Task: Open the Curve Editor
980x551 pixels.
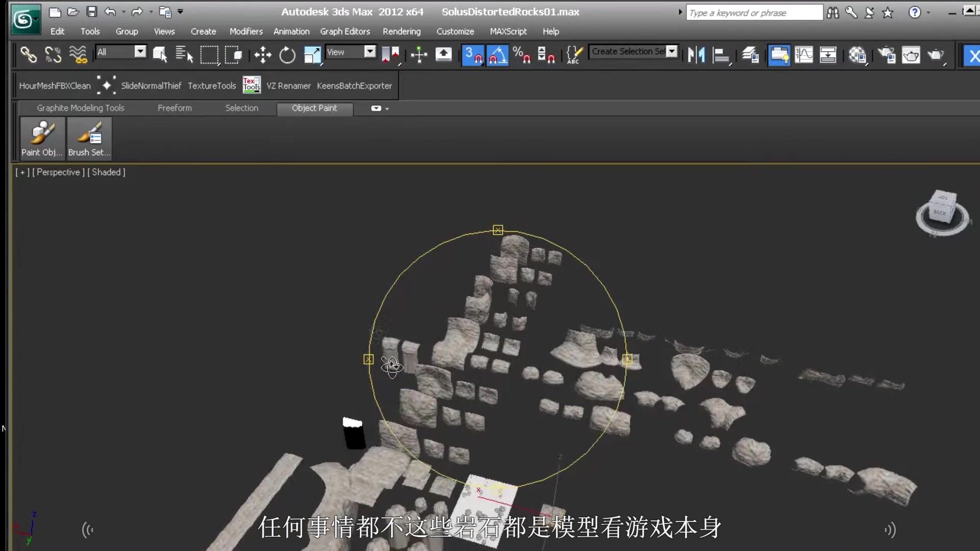Action: pos(804,55)
